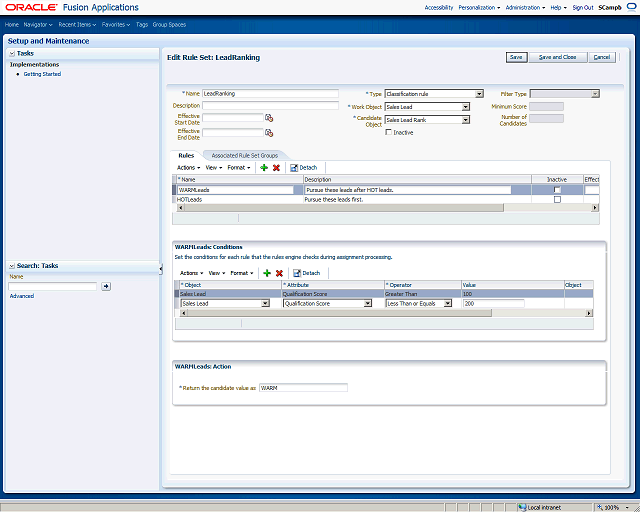This screenshot has width=640, height=512.
Task: Delete selected rule with red X in Rules toolbar
Action: click(x=276, y=168)
